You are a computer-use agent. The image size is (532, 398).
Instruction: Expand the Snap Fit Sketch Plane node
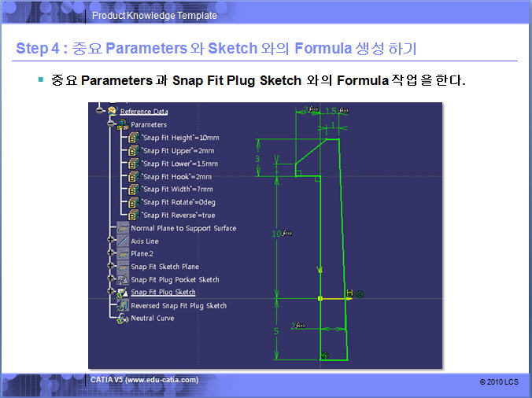(111, 267)
